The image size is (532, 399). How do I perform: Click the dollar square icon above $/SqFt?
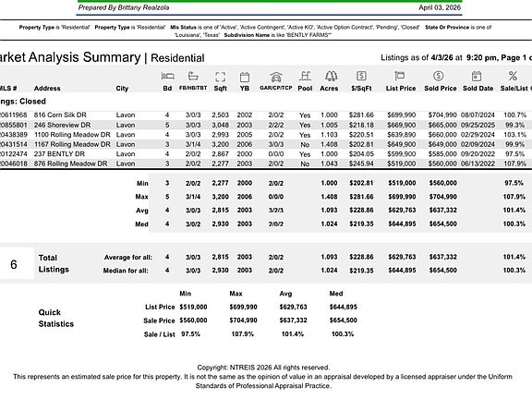[361, 76]
